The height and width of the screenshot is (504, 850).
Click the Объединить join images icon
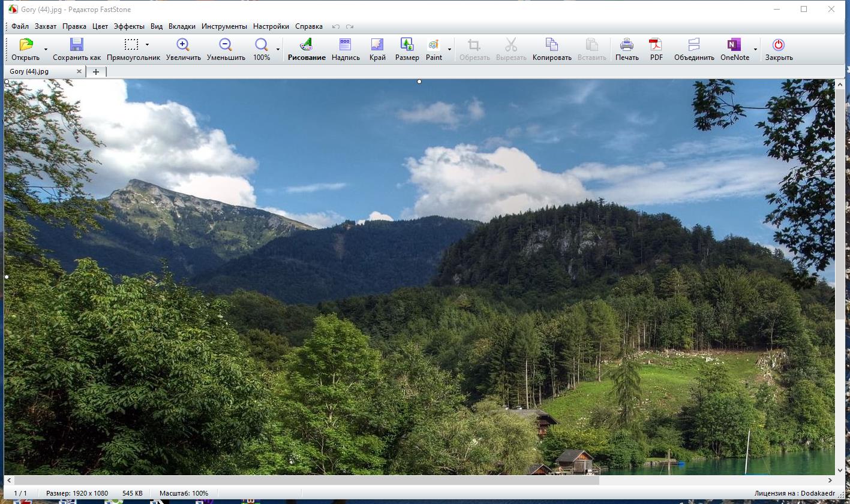click(693, 46)
